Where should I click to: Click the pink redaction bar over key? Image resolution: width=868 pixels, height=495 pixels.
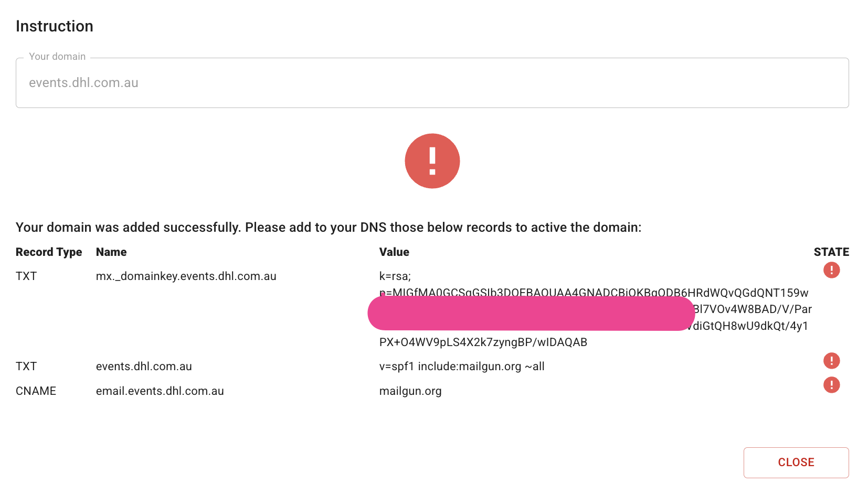pyautogui.click(x=531, y=314)
